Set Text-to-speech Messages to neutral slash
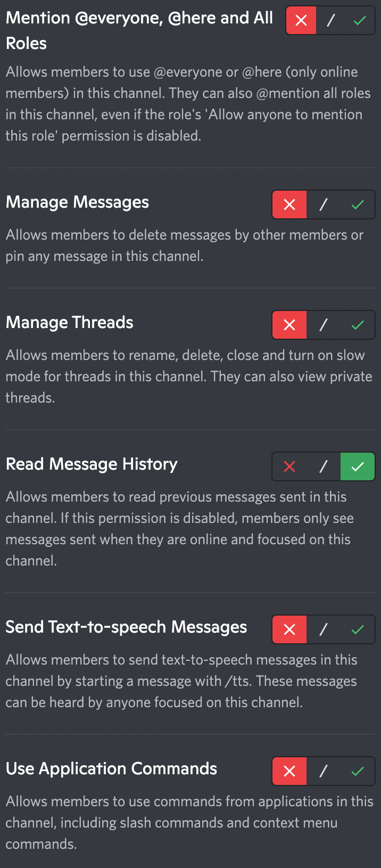Viewport: 381px width, 868px height. point(324,629)
